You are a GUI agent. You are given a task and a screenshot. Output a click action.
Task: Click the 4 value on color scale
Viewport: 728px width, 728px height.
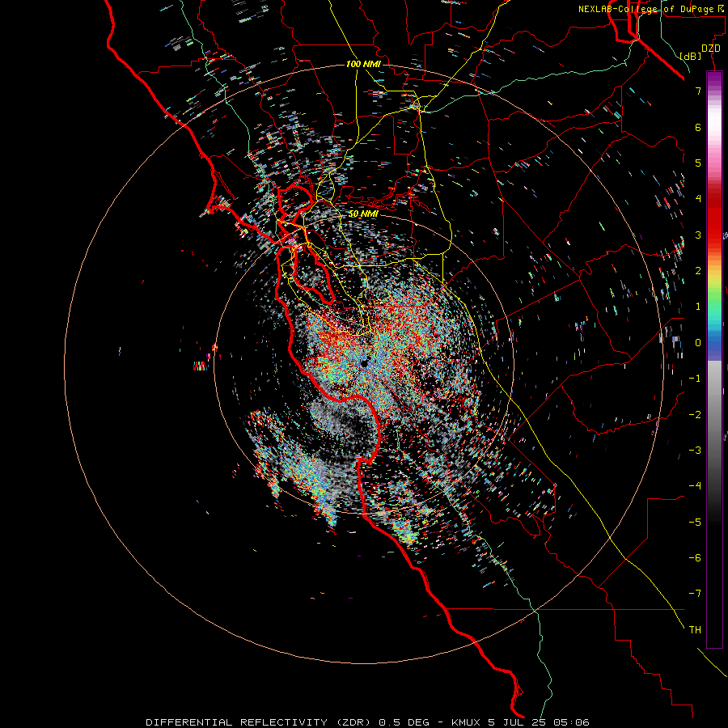[698, 199]
